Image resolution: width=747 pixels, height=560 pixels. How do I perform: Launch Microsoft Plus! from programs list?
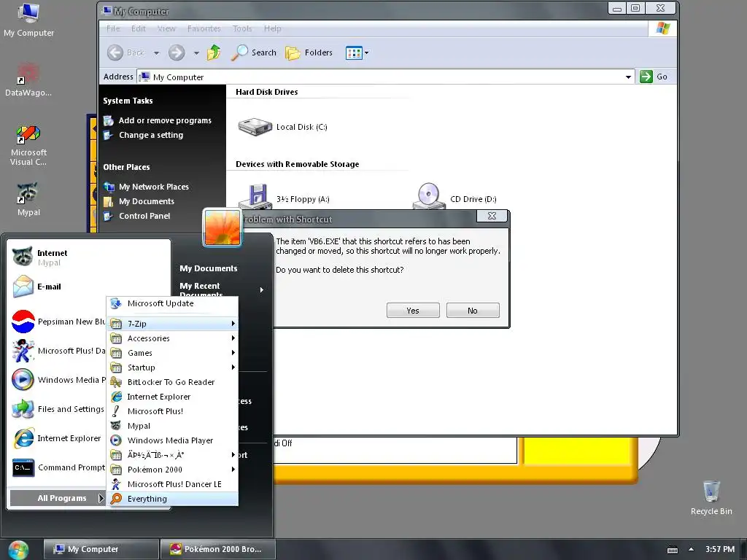(x=172, y=411)
